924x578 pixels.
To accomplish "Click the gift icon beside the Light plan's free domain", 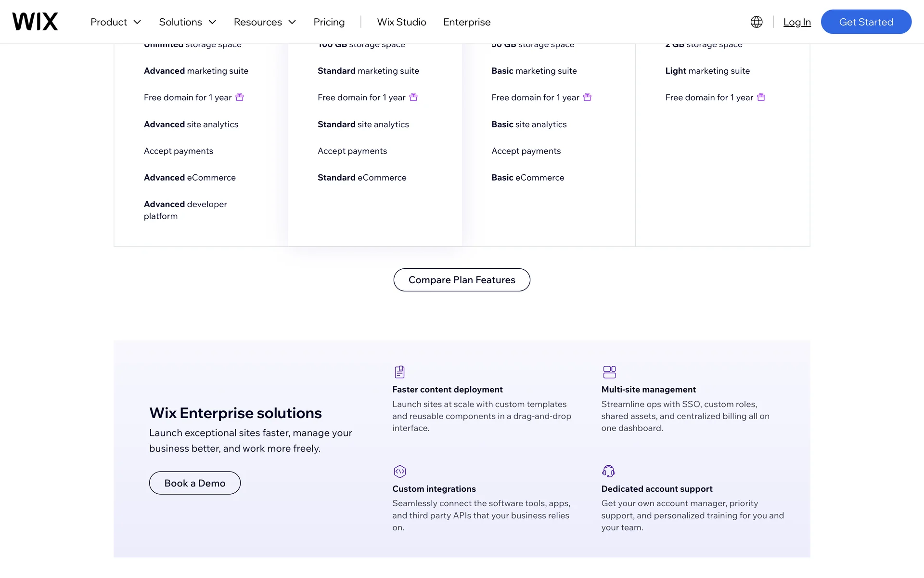I will (761, 97).
